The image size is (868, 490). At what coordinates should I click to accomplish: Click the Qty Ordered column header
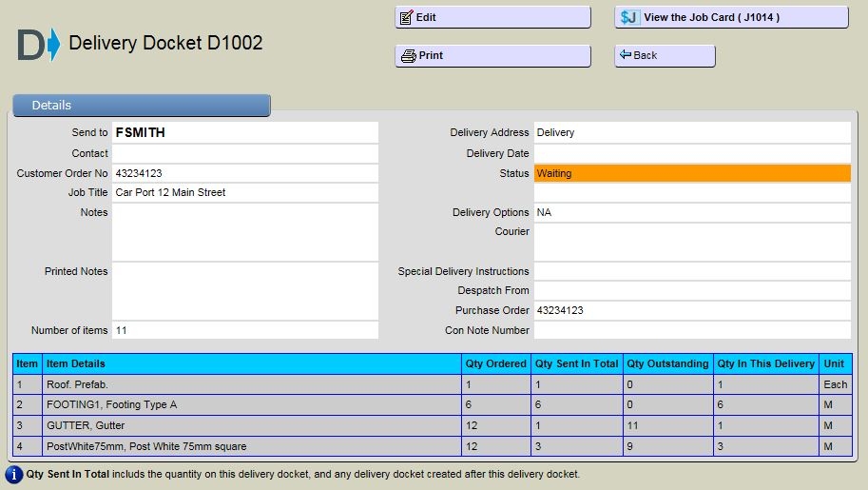click(x=495, y=363)
